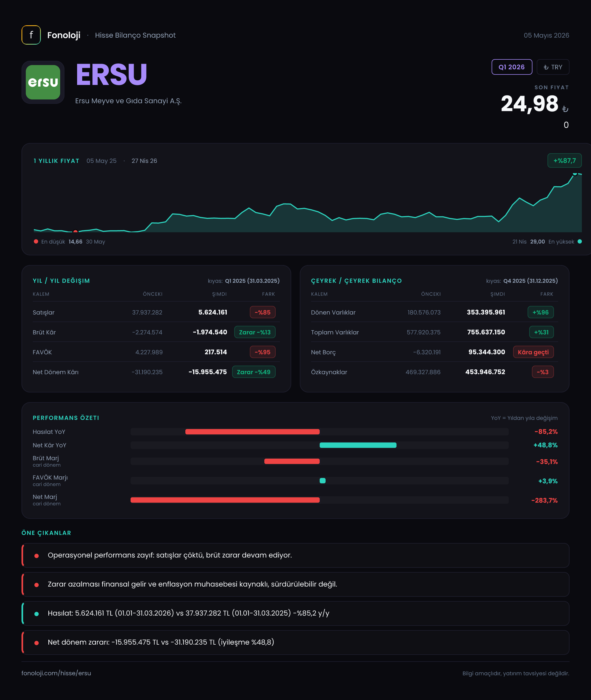The height and width of the screenshot is (700, 591).
Task: Click the Net Marj long red bar
Action: pyautogui.click(x=225, y=500)
